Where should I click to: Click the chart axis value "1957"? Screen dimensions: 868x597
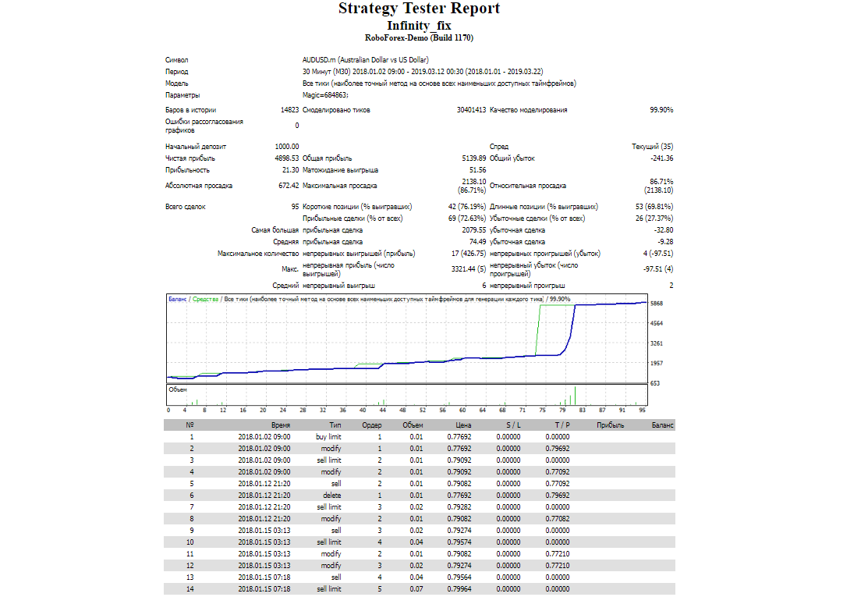click(x=657, y=364)
